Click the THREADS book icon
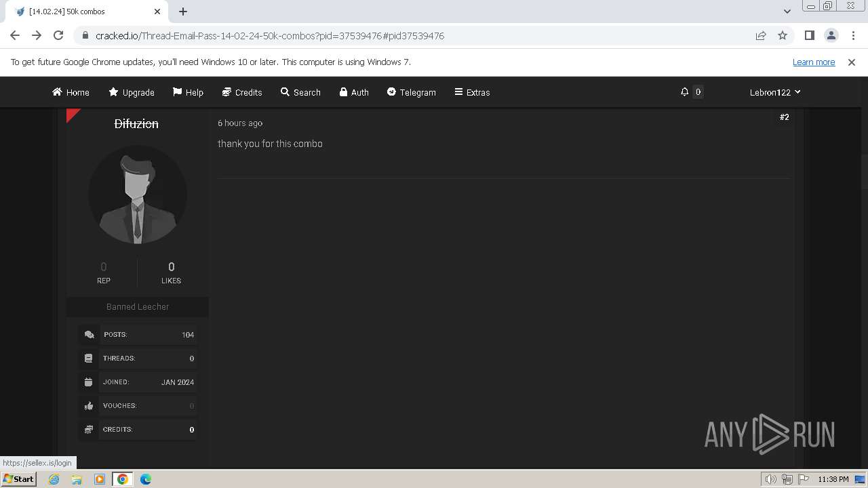This screenshot has height=488, width=868. (88, 359)
